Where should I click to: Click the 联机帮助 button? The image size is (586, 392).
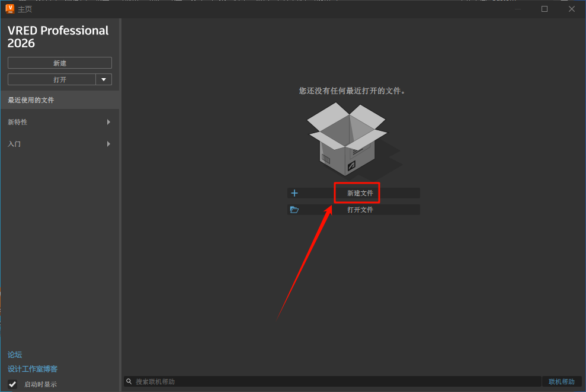tap(561, 382)
